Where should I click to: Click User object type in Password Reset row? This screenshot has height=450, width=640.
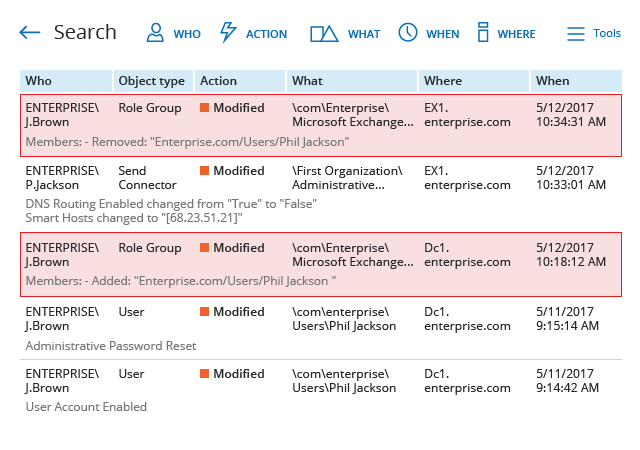pyautogui.click(x=131, y=312)
